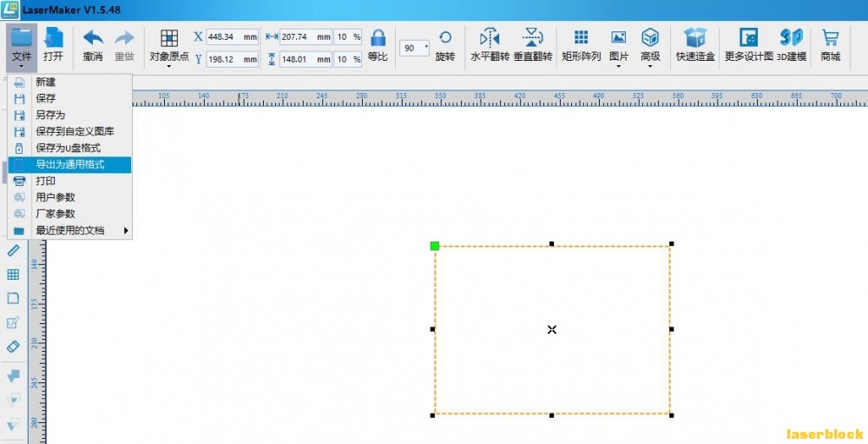Click the more designs (更多设计图) button
Screen dimensions: 868x444
[x=748, y=45]
